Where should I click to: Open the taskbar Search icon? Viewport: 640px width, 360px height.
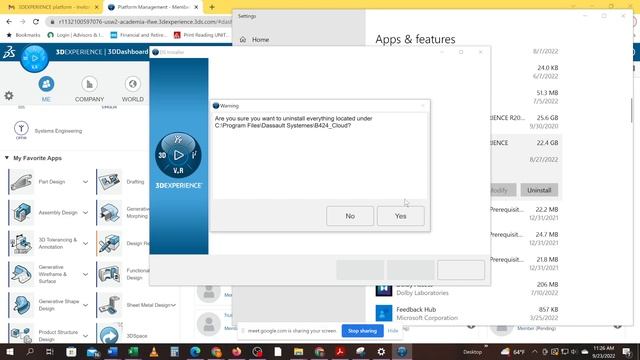(30, 351)
